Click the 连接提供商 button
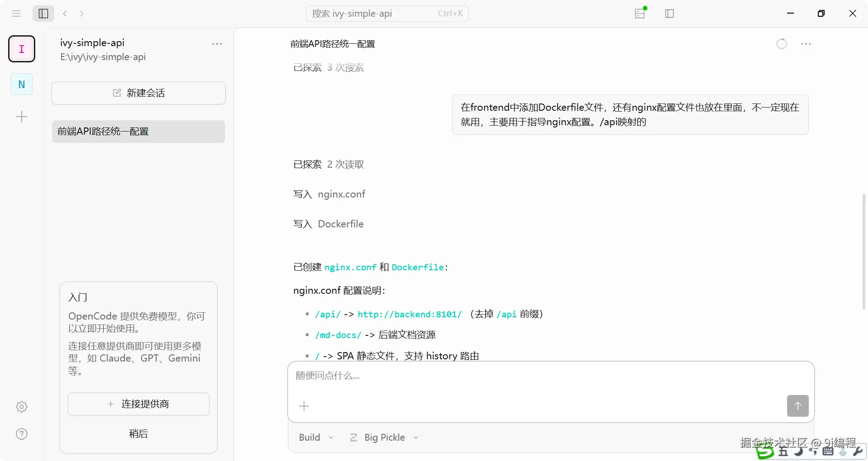Viewport: 868px width, 461px height. [138, 404]
